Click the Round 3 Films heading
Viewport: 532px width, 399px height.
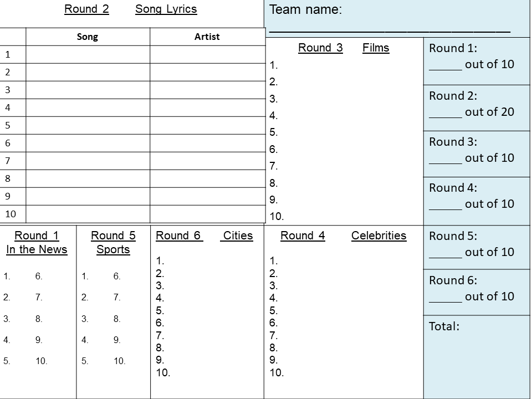[x=344, y=48]
